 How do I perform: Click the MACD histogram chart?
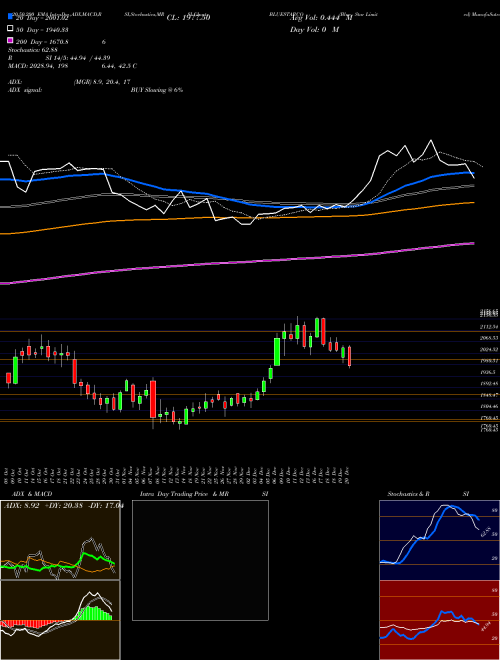[60, 620]
